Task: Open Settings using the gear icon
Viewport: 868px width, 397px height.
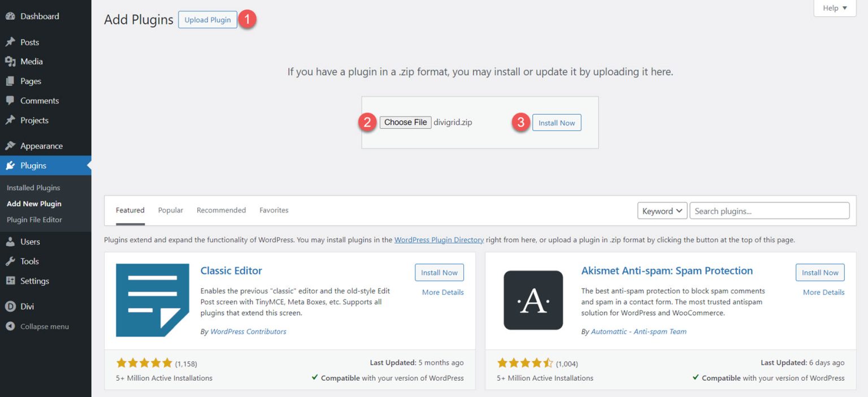Action: click(11, 281)
